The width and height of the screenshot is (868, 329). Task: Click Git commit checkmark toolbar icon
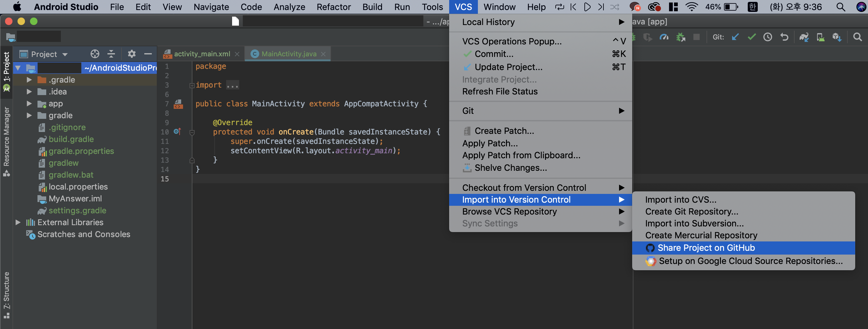[x=751, y=37]
